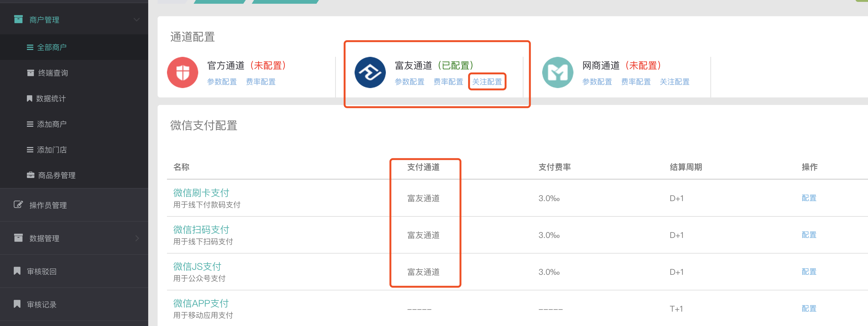Image resolution: width=868 pixels, height=326 pixels.
Task: Click the 官方通道 title text
Action: click(x=226, y=65)
